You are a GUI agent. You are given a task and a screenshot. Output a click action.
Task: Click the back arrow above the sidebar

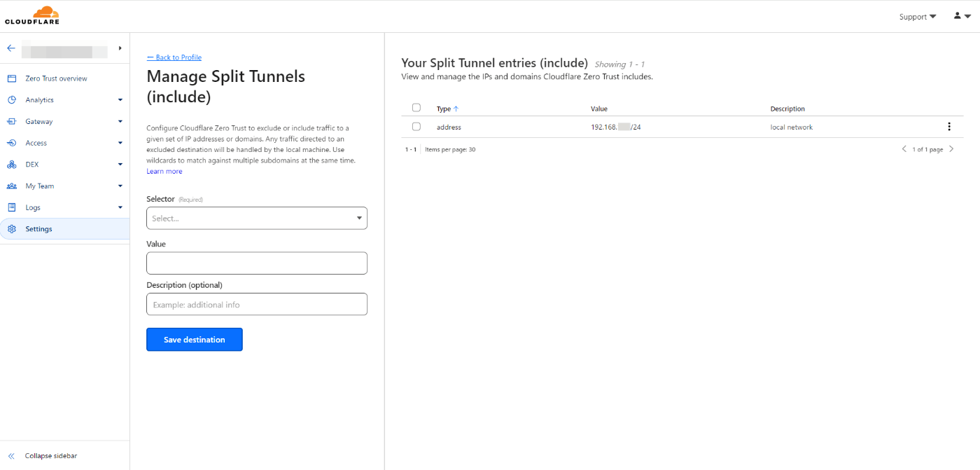pos(11,48)
